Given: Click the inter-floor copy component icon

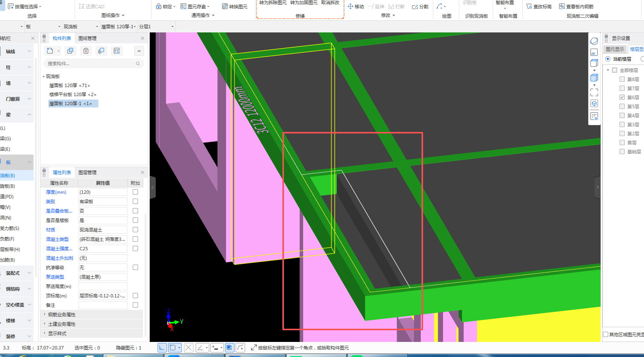Looking at the screenshot, I should tap(101, 51).
